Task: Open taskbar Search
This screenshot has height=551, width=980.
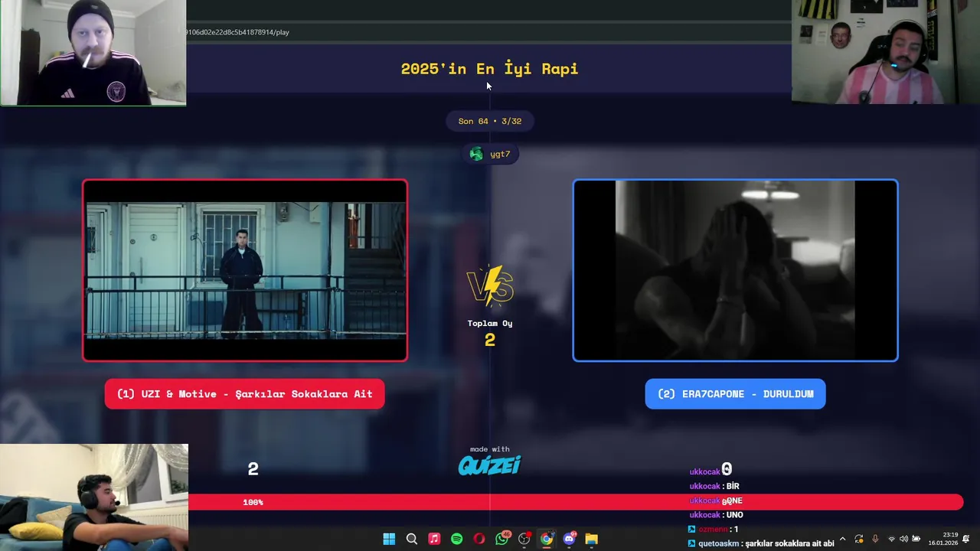Action: pyautogui.click(x=412, y=539)
